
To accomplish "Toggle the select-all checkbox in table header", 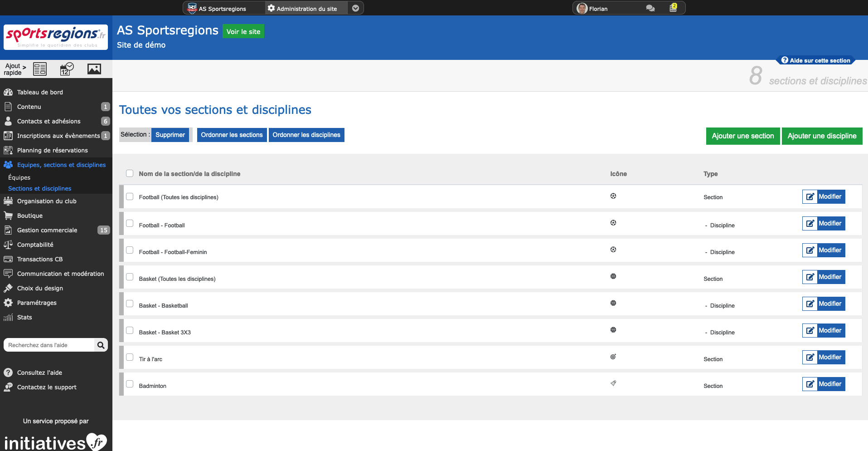I will (x=130, y=173).
